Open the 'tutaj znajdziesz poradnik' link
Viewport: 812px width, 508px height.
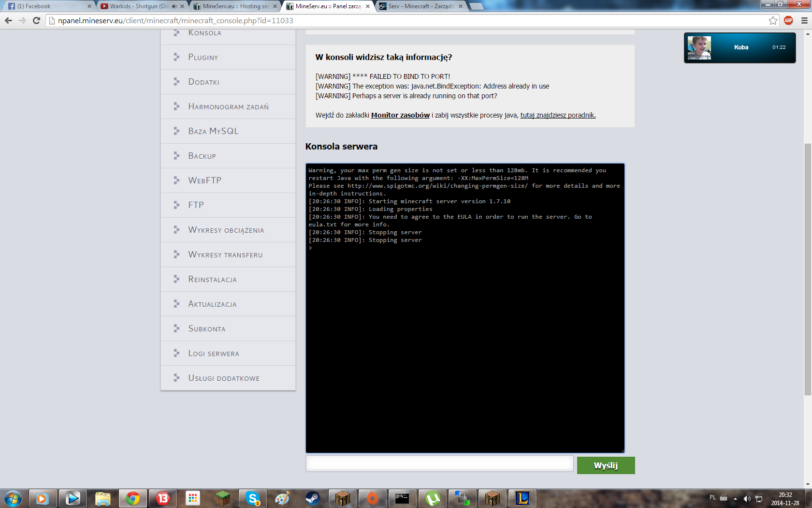click(558, 115)
